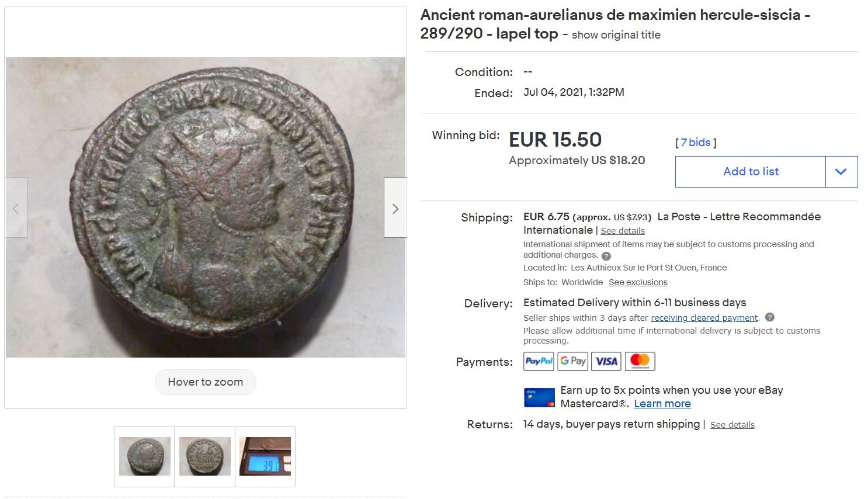Click the PayPal payment icon
868x499 pixels.
pyautogui.click(x=539, y=361)
